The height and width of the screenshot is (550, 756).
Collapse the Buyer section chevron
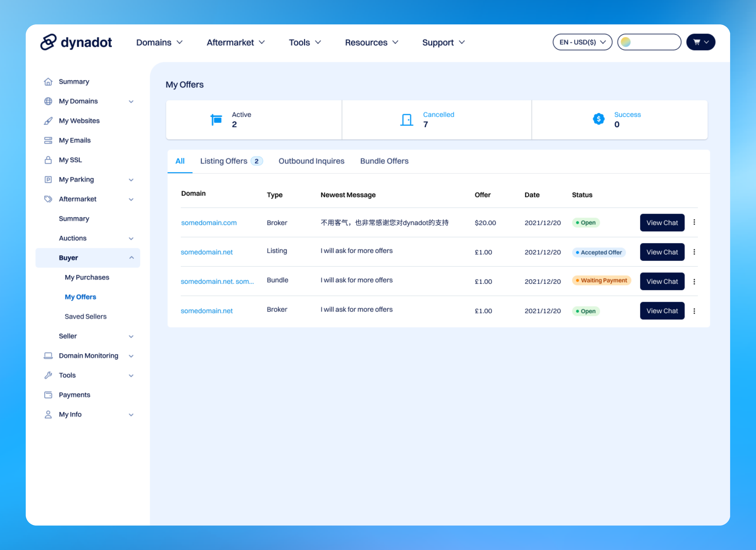[x=131, y=257]
